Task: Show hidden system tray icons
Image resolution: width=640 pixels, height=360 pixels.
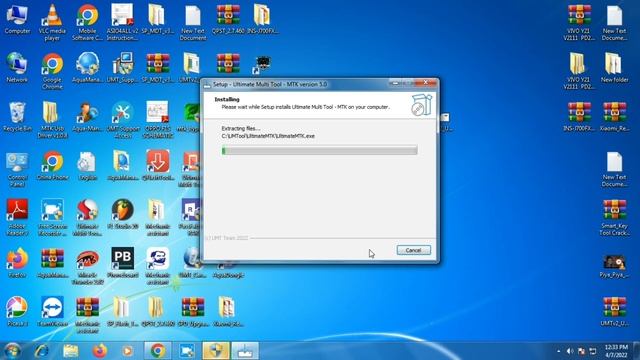Action: coord(558,351)
